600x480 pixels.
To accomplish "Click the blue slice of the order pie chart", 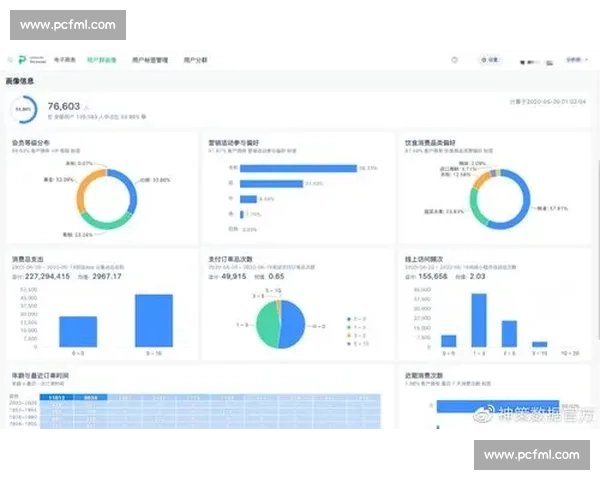I will click(x=293, y=325).
